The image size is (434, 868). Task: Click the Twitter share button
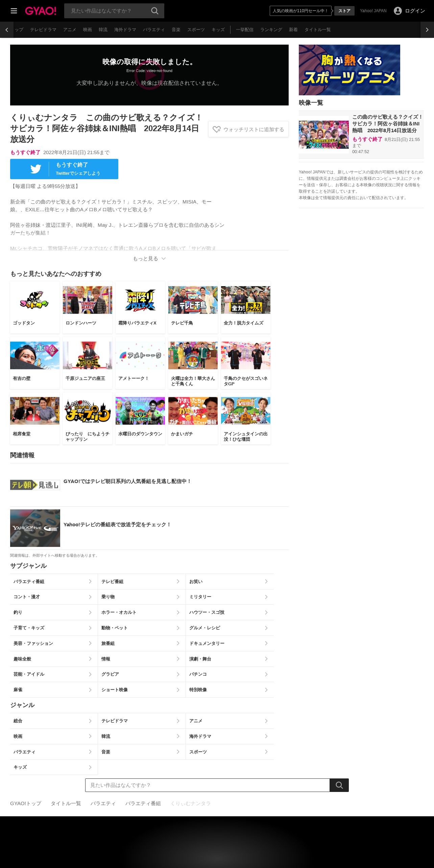64,169
